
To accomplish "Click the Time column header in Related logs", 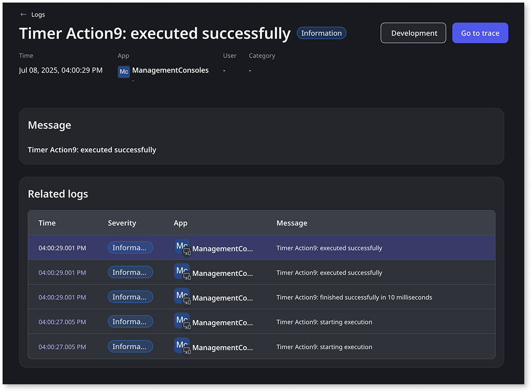I will [x=47, y=223].
